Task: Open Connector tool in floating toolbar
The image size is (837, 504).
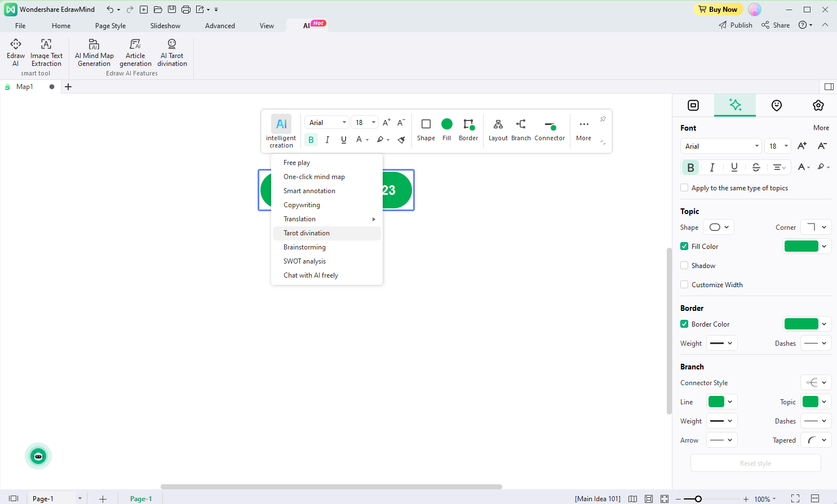Action: click(x=550, y=130)
